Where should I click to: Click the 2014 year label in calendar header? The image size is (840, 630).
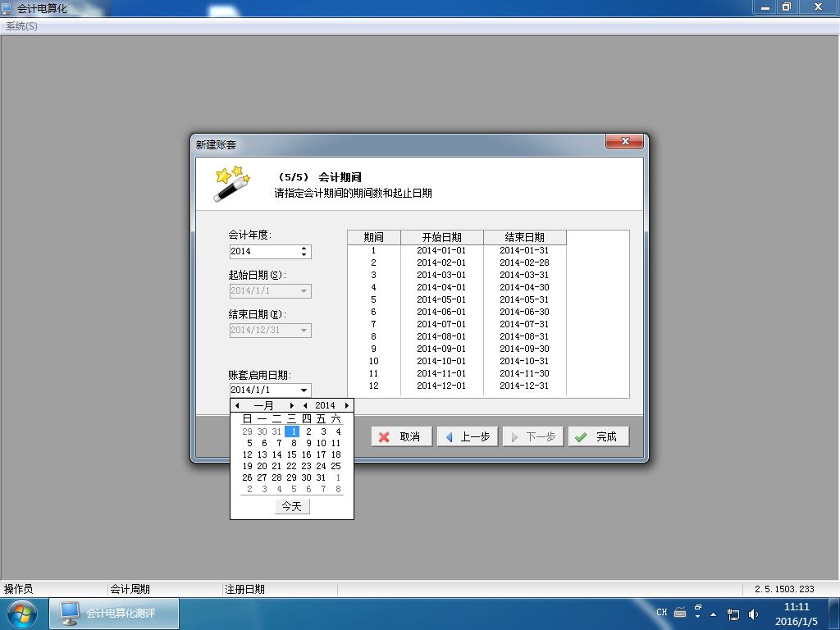coord(325,405)
